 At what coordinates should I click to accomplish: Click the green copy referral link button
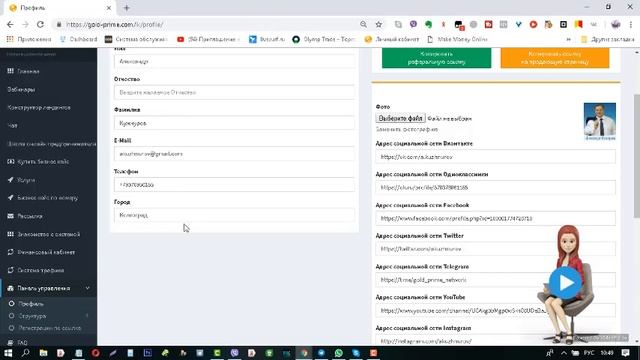pos(436,58)
